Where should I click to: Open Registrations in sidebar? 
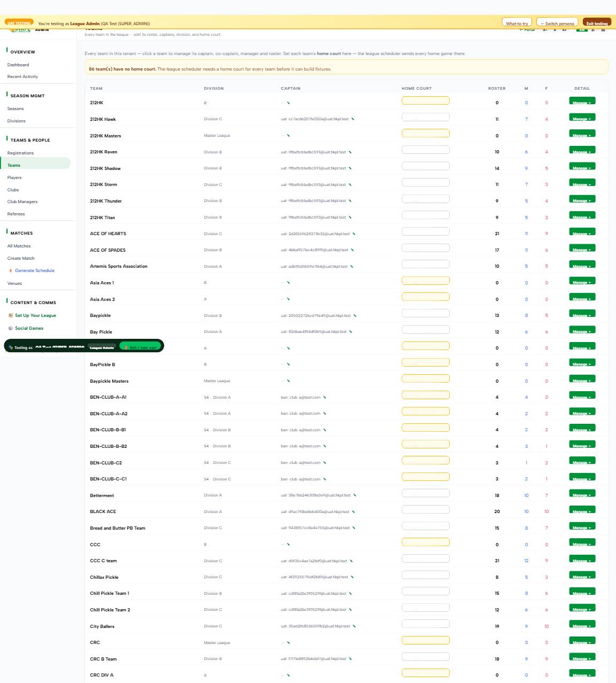point(20,153)
